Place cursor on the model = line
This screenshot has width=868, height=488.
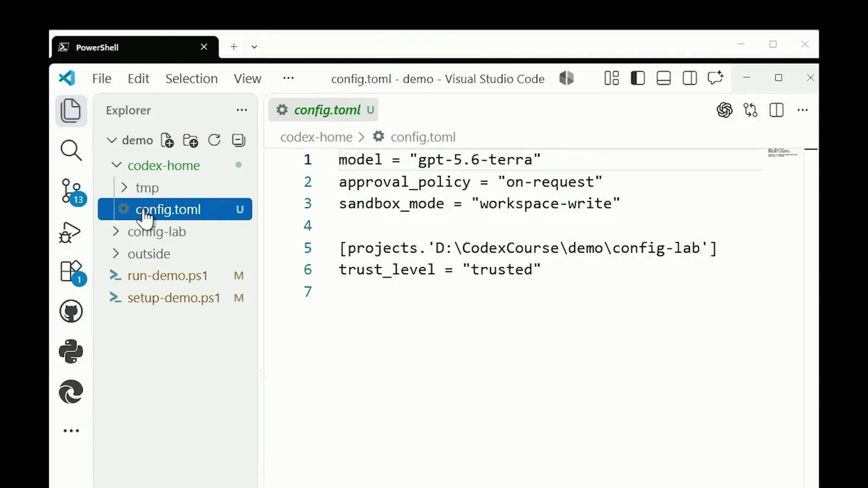(439, 160)
